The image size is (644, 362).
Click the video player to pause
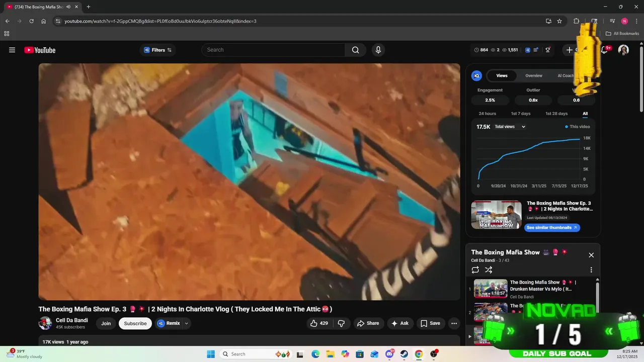click(x=249, y=182)
